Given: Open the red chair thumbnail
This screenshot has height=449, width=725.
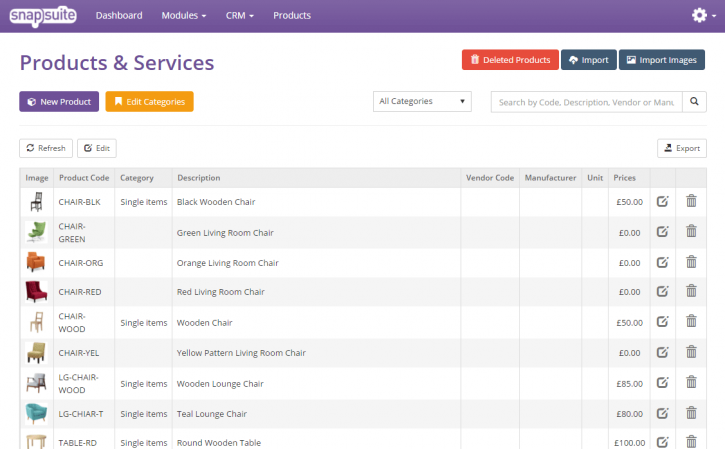Looking at the screenshot, I should point(36,291).
